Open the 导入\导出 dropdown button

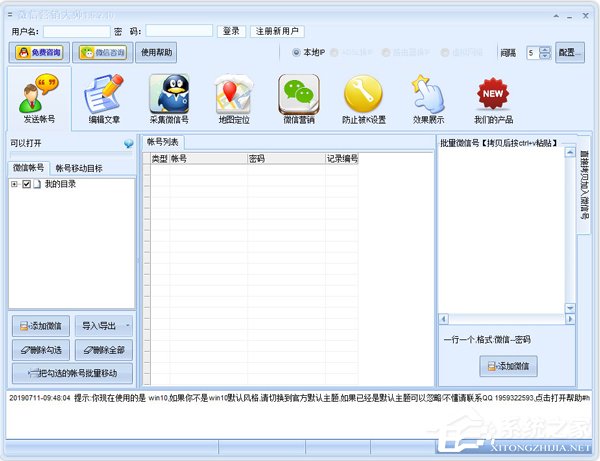[x=104, y=326]
